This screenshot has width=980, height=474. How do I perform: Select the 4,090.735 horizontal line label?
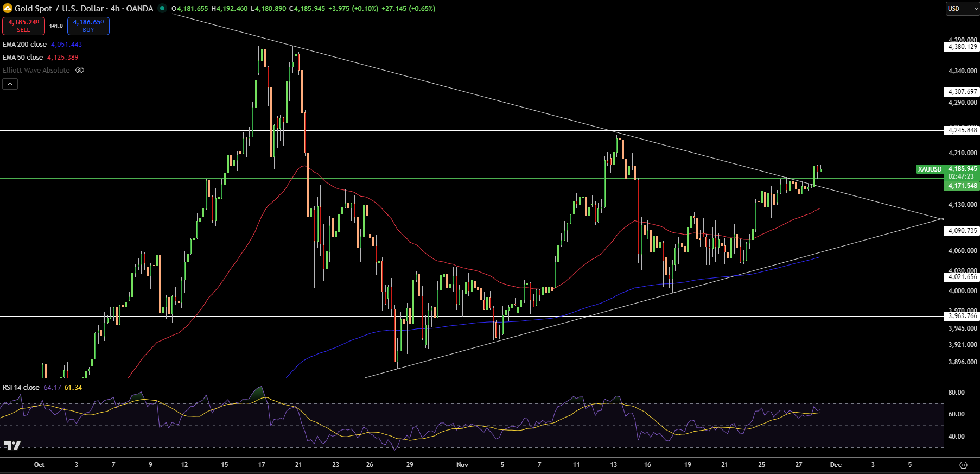[962, 231]
